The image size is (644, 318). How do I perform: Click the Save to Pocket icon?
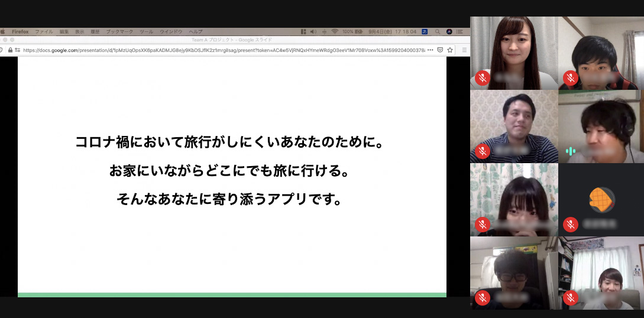tap(440, 50)
